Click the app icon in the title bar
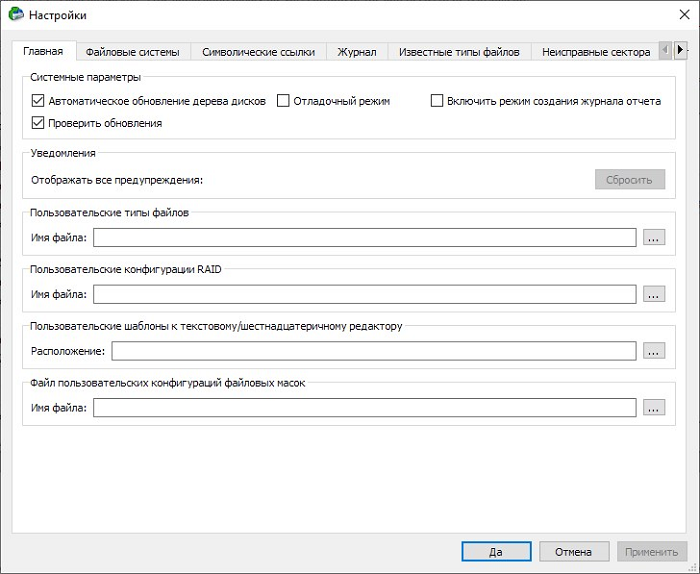Viewport: 700px width, 574px height. [16, 14]
